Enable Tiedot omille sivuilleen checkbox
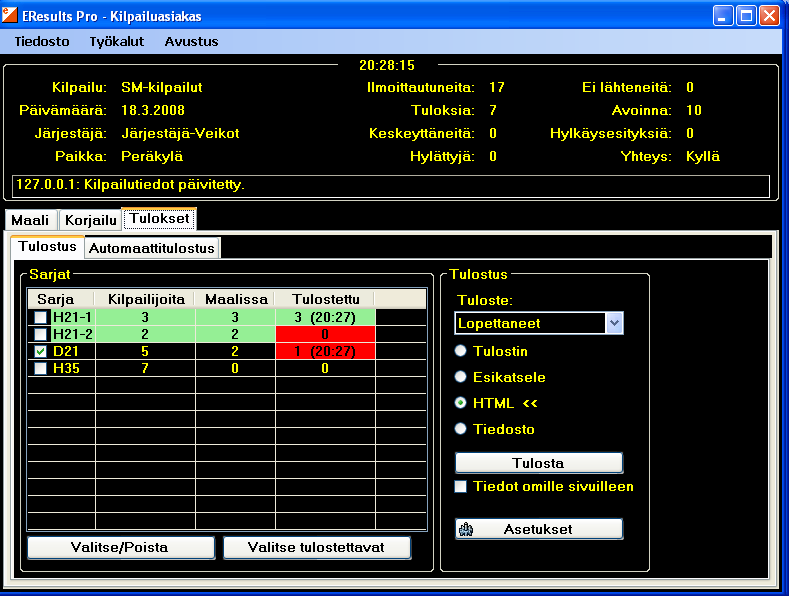The image size is (789, 596). 460,487
